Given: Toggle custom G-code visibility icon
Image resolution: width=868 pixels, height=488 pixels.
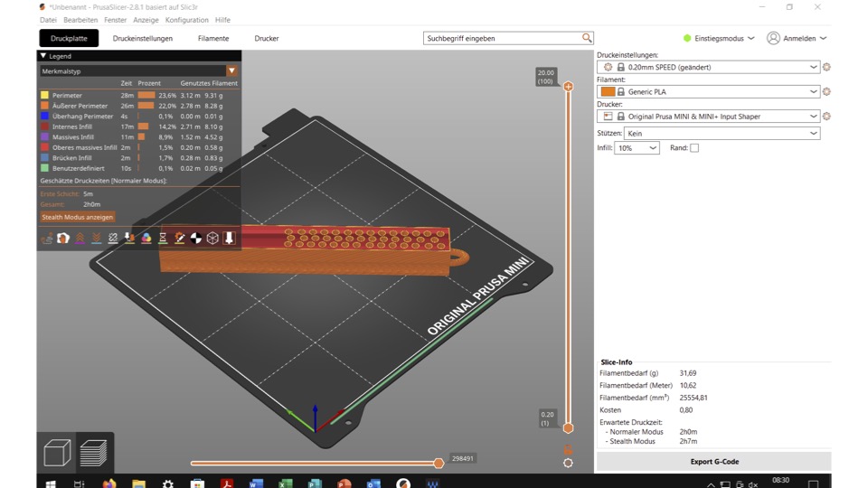Looking at the screenshot, I should (x=179, y=238).
